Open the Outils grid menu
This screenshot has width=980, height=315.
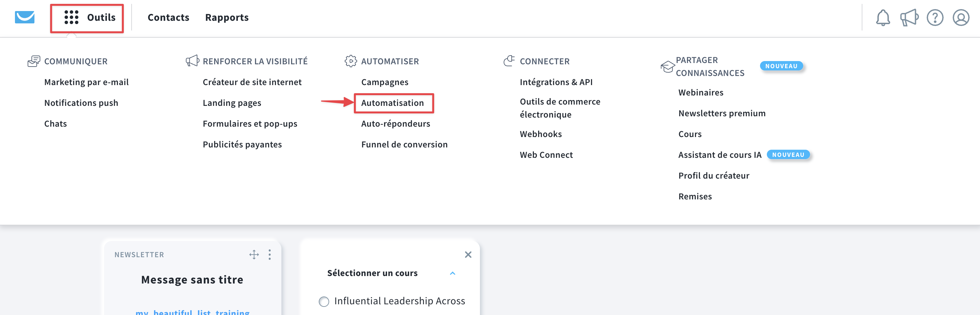pos(87,18)
